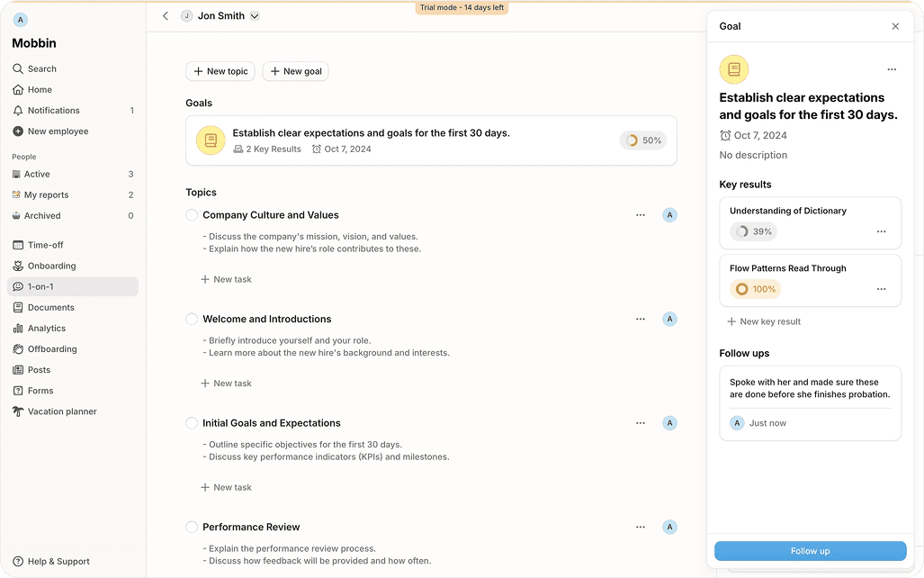Toggle the Initial Goals and Expectations checkbox

[x=192, y=423]
